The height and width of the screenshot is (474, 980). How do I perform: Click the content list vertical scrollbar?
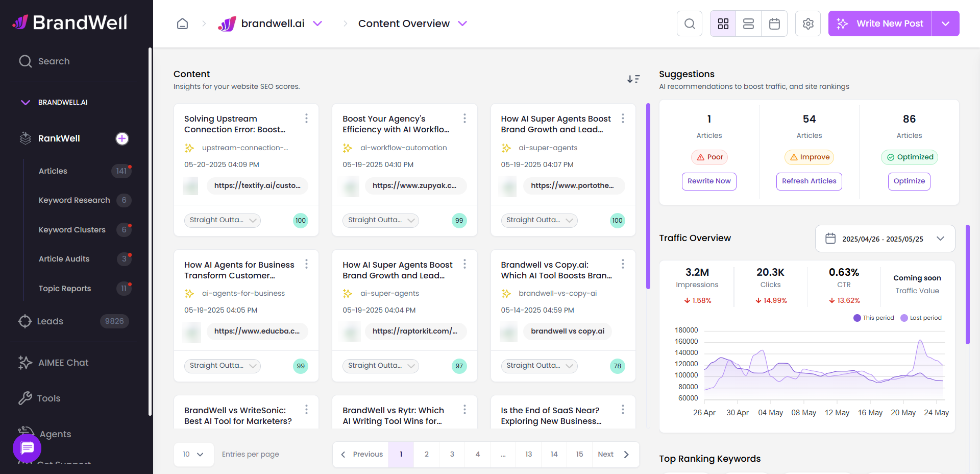coord(648,196)
